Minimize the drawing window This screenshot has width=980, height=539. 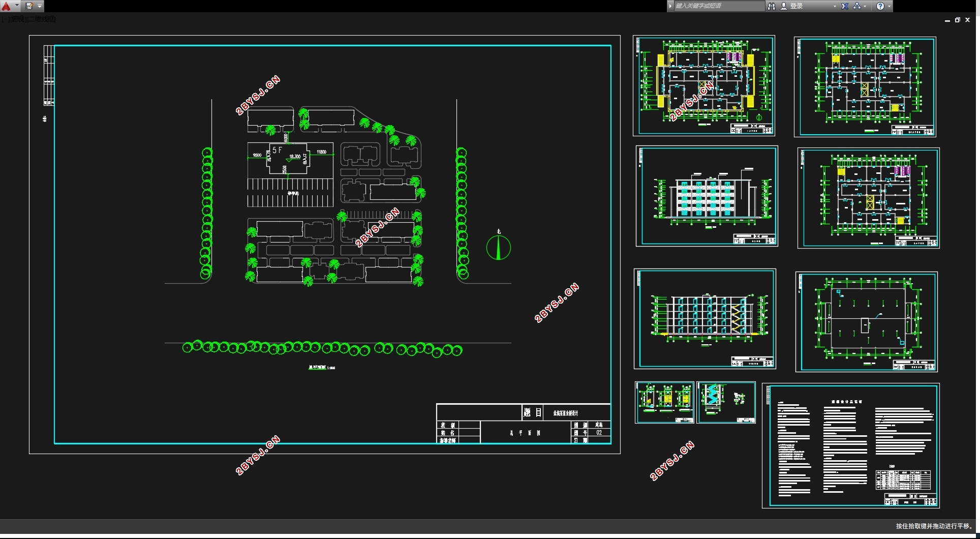tap(947, 20)
